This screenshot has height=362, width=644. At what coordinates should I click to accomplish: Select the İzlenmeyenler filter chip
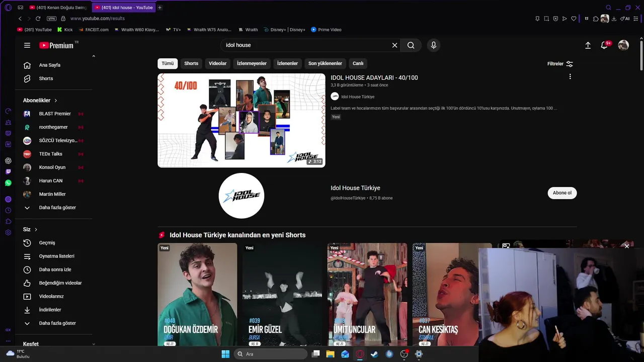pyautogui.click(x=252, y=63)
